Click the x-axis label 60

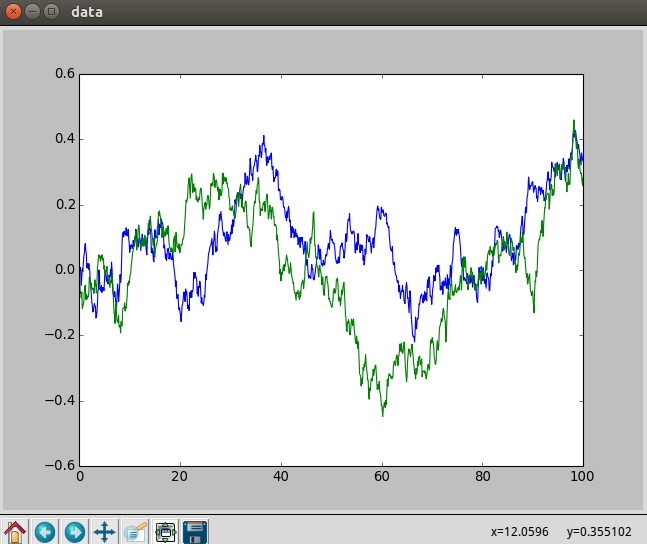pos(382,477)
